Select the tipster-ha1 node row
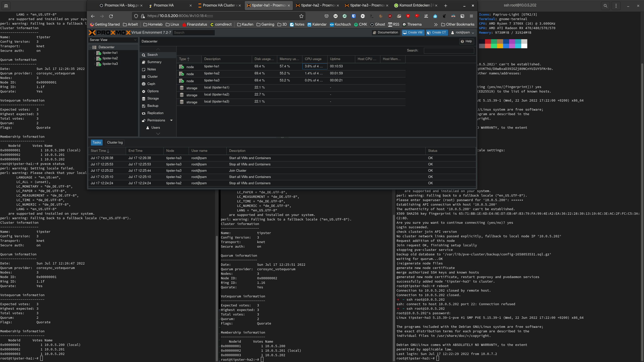The image size is (644, 362). 291,67
